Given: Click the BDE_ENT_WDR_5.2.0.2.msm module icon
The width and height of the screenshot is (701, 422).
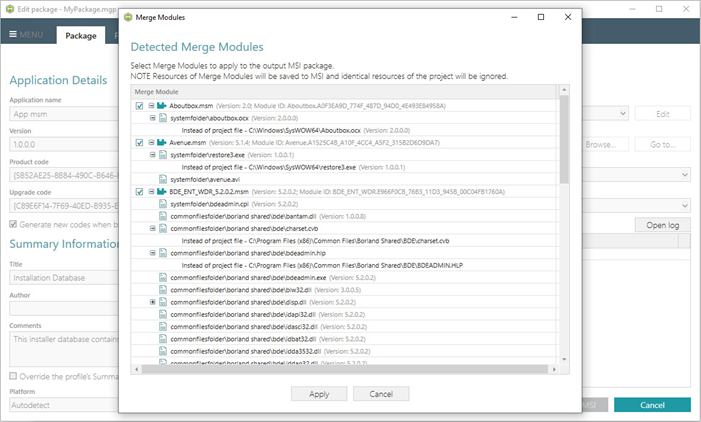Looking at the screenshot, I should [161, 192].
